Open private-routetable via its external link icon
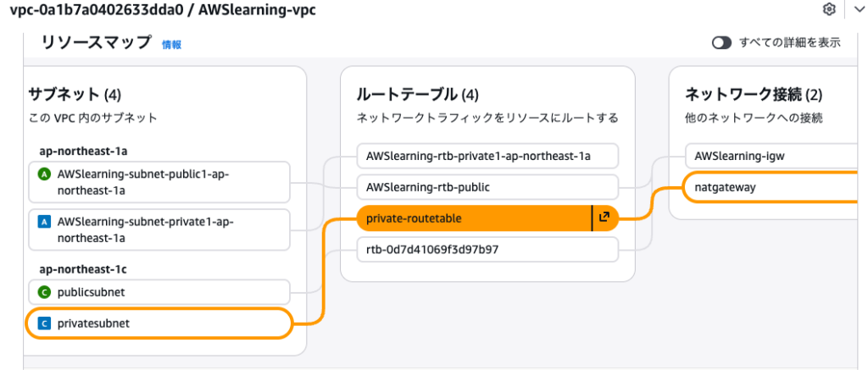Viewport: 868px width, 370px height. [x=604, y=218]
